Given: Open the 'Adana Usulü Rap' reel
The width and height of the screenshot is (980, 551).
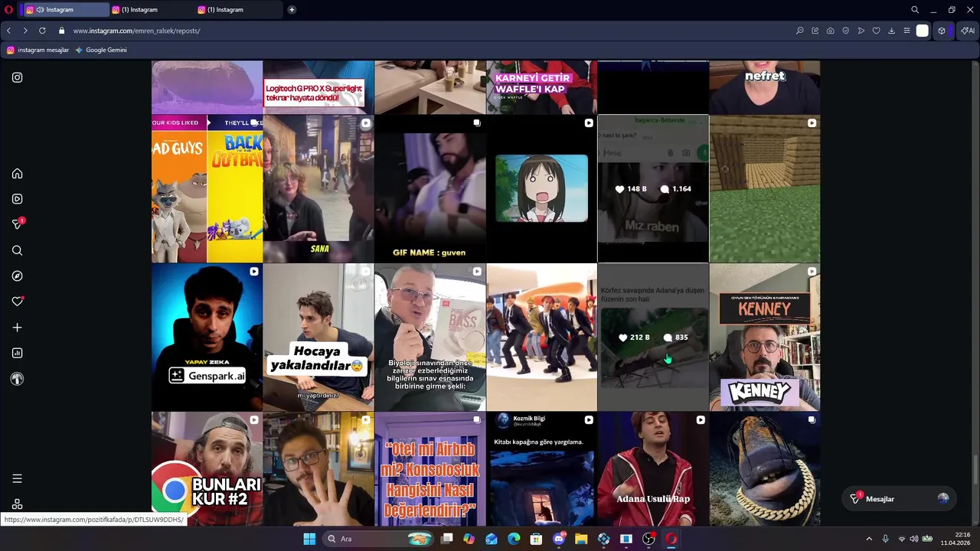Looking at the screenshot, I should click(x=653, y=469).
